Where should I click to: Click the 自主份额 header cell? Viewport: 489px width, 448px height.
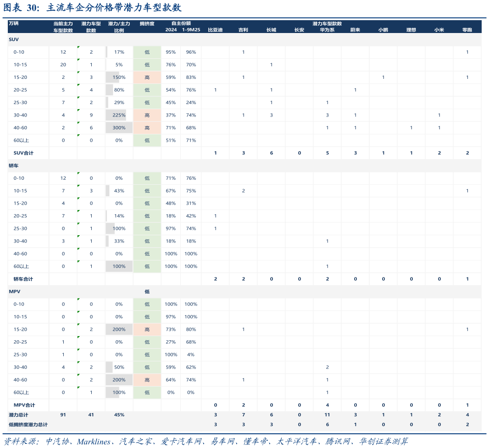181,23
